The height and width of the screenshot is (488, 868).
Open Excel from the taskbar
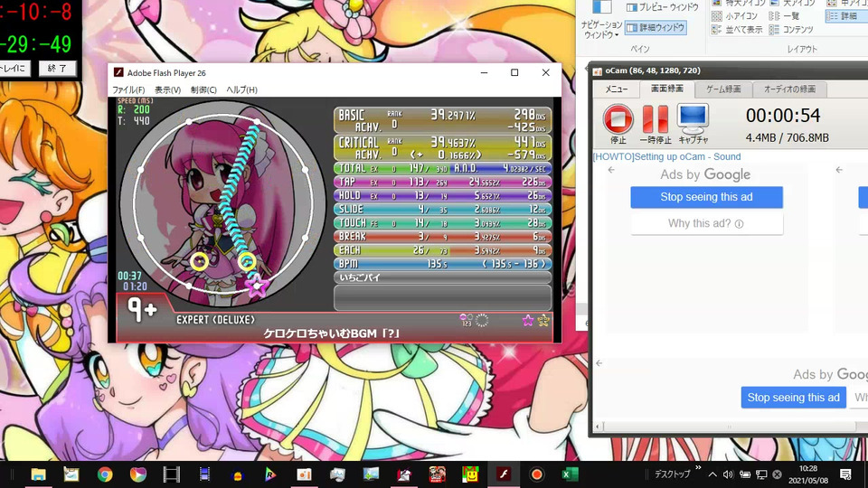click(x=570, y=474)
